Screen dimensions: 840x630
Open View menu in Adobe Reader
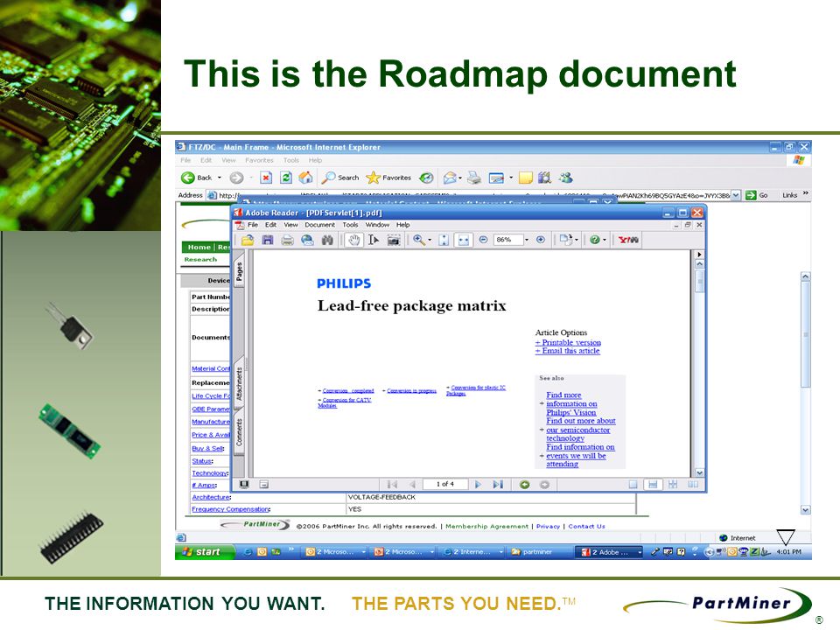[290, 225]
